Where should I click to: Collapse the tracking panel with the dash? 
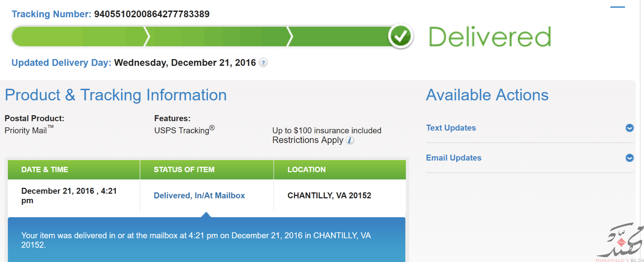coord(618,7)
